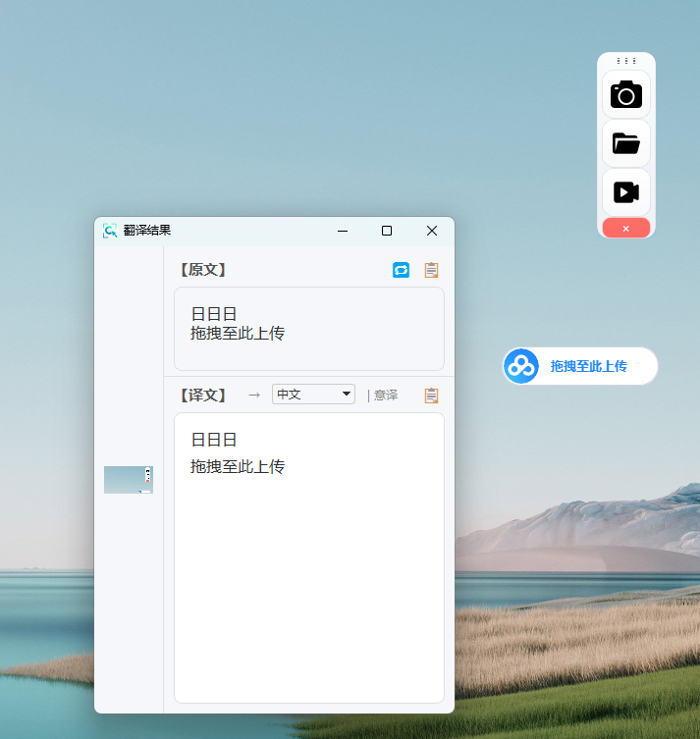700x739 pixels.
Task: Click inside the 译文 translation text box
Action: (x=309, y=558)
